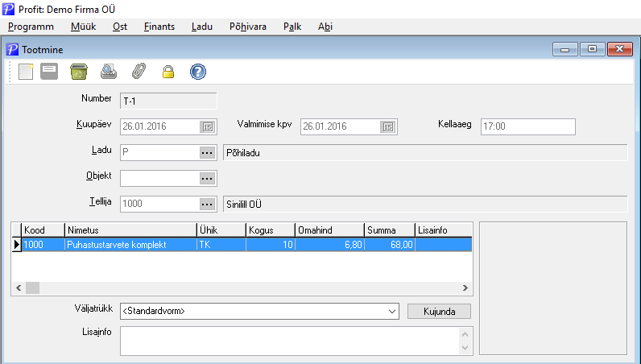Click the Lisainfo column header
Viewport: 641px width, 364px height.
tap(444, 230)
